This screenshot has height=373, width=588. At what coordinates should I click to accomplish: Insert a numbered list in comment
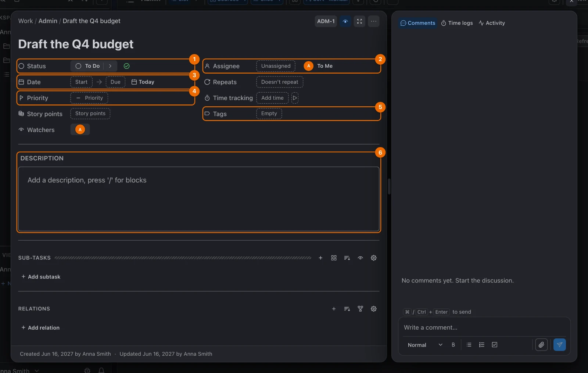tap(482, 345)
